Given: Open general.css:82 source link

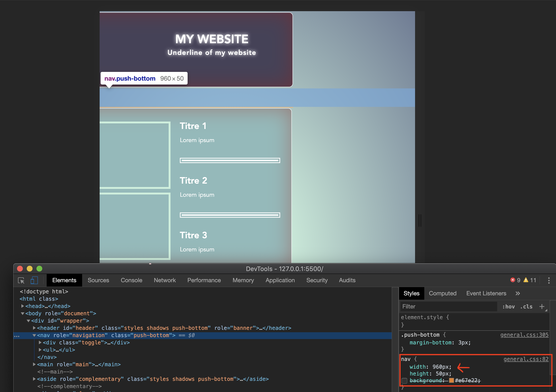Looking at the screenshot, I should click(526, 359).
